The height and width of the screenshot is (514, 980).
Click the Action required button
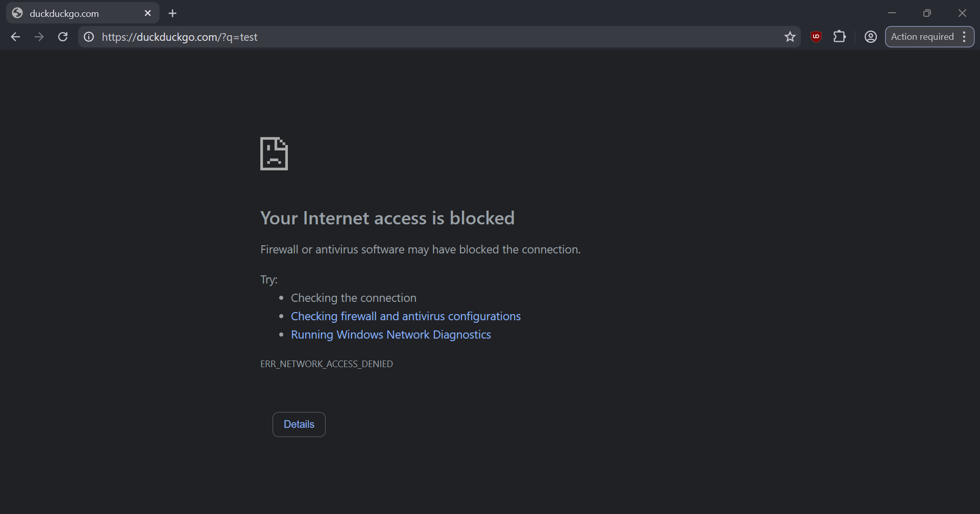tap(922, 37)
